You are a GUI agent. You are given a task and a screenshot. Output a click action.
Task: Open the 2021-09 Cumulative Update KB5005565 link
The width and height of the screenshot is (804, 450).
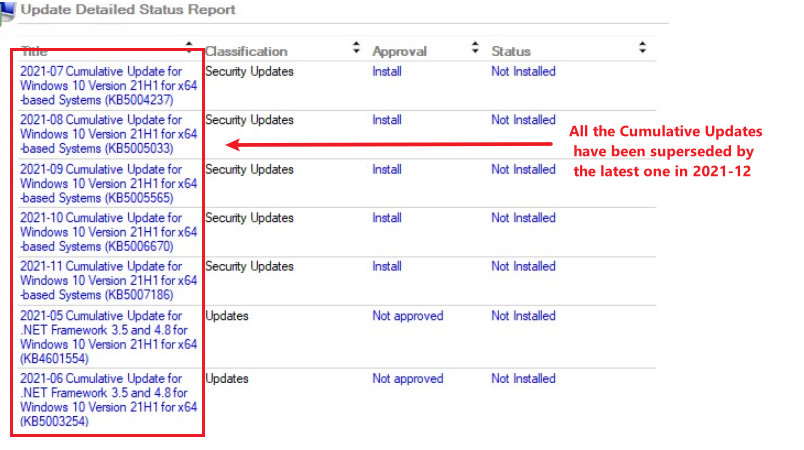(x=108, y=183)
